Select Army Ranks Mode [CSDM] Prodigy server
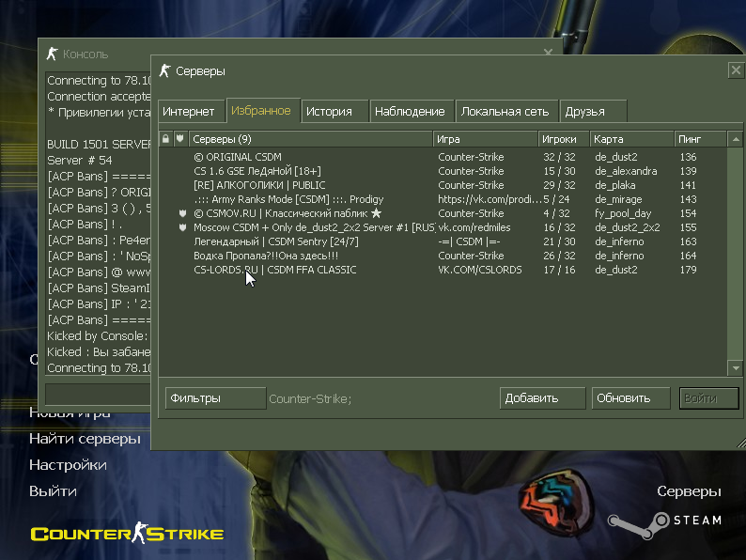This screenshot has height=560, width=746. click(443, 199)
